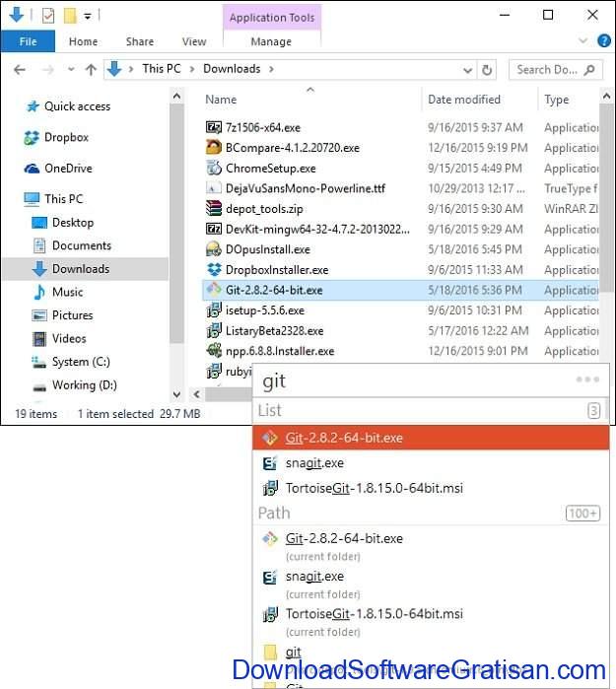This screenshot has width=616, height=689.
Task: Click the New folder quick access icon
Action: (x=70, y=16)
